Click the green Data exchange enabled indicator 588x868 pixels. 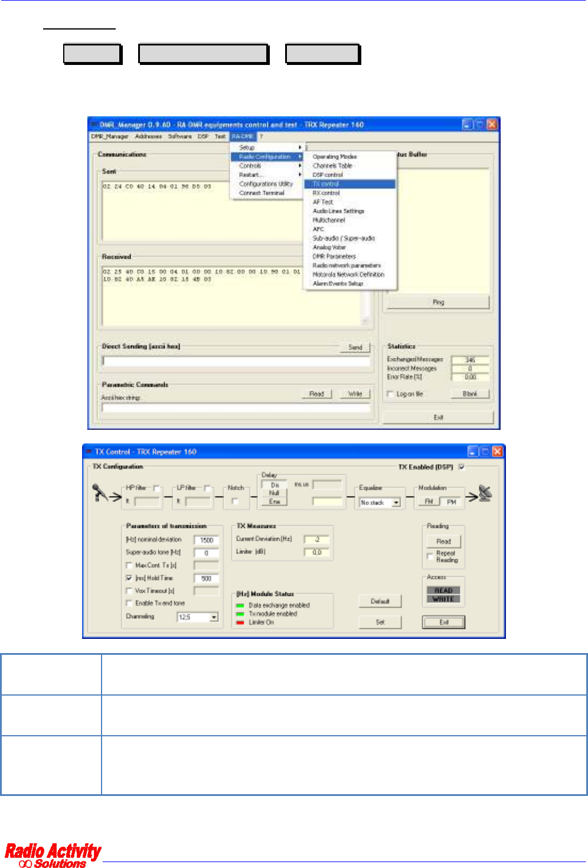pos(240,605)
